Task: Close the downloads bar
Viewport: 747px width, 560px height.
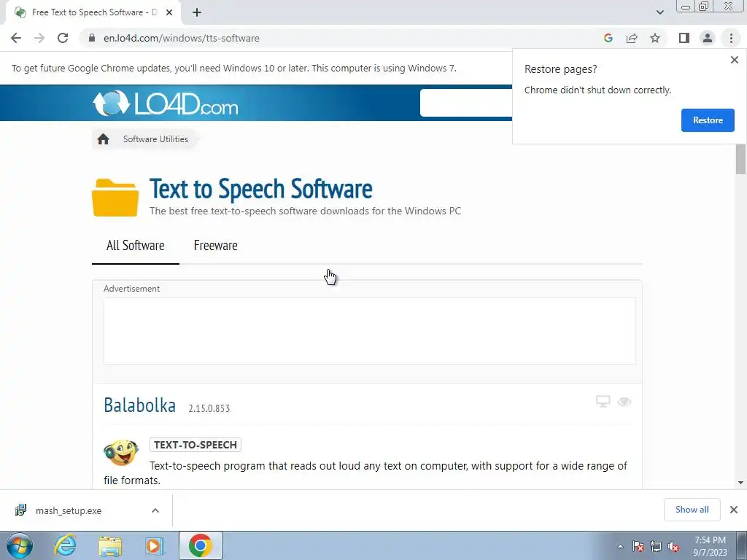Action: [x=734, y=510]
